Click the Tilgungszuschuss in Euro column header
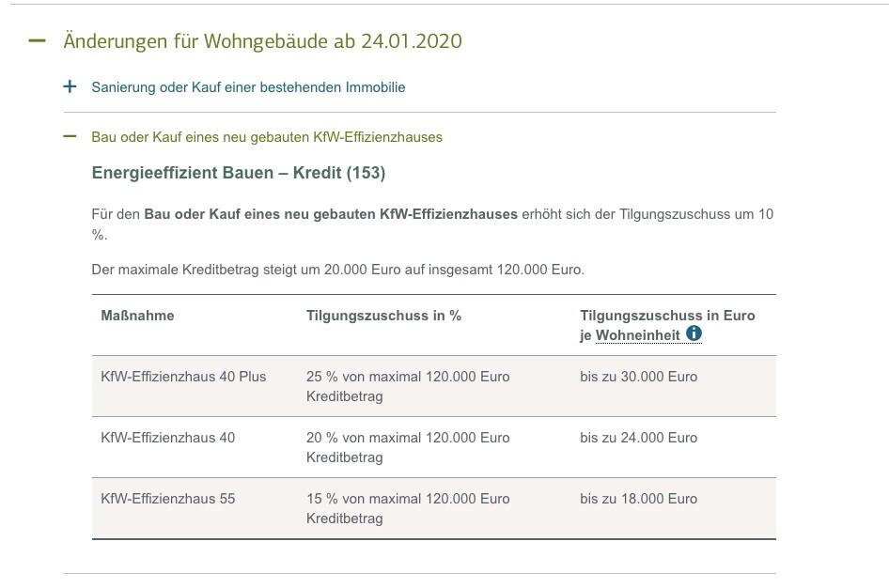 point(667,316)
